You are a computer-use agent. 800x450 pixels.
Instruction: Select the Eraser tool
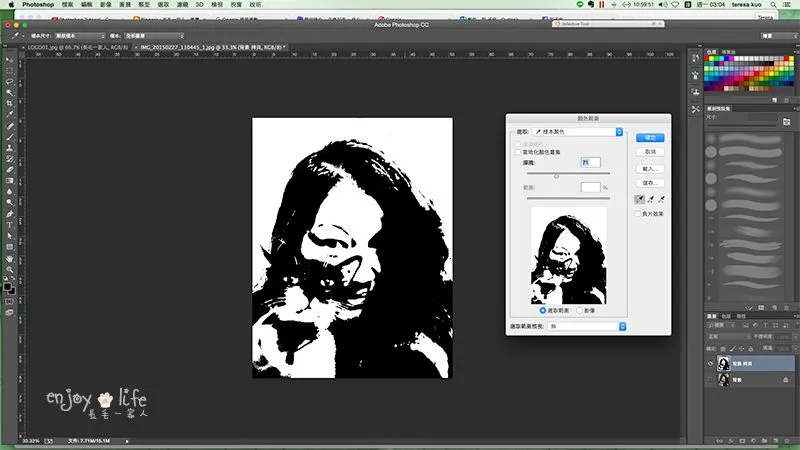coord(10,170)
